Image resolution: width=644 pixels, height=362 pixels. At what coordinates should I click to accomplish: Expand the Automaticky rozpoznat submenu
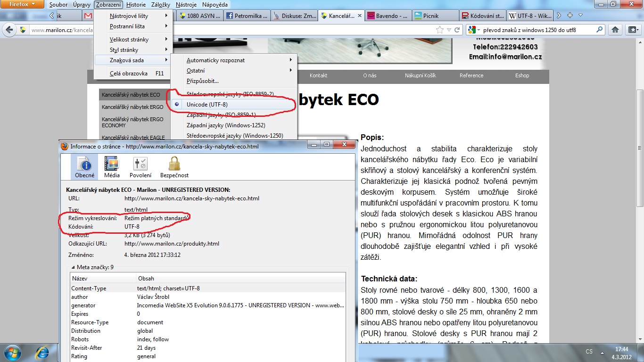click(x=233, y=60)
